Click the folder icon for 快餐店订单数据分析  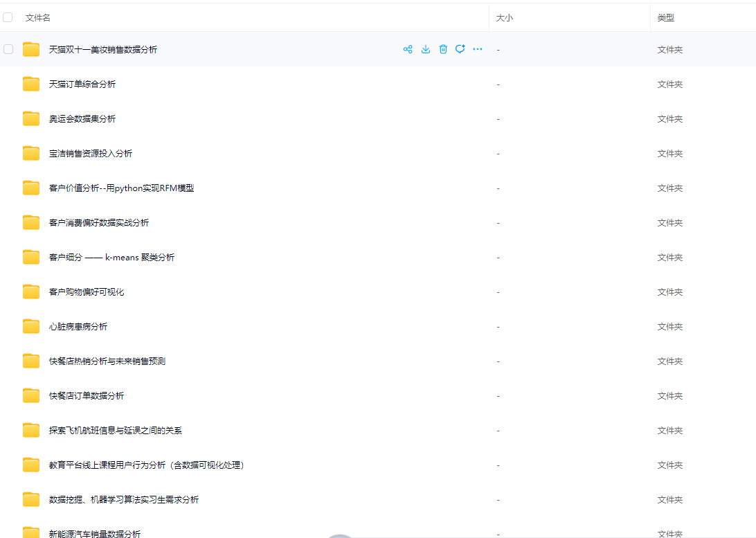coord(31,395)
